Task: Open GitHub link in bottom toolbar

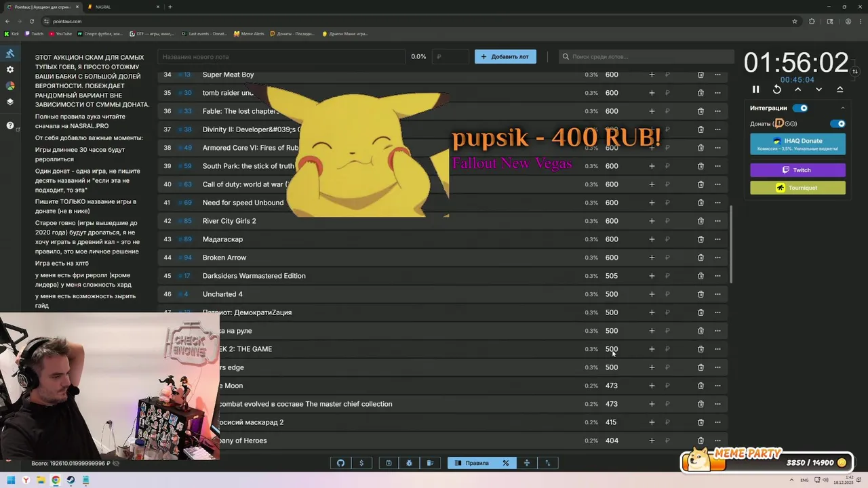Action: point(341,463)
